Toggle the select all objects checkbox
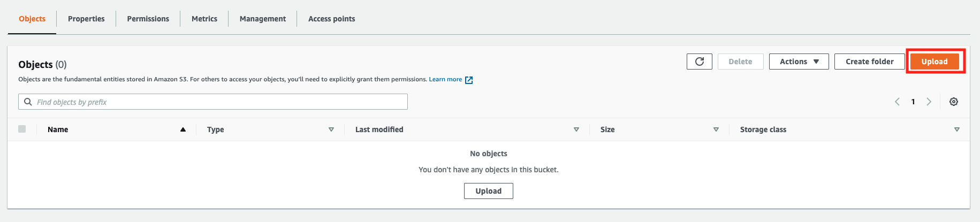The height and width of the screenshot is (222, 980). point(22,129)
